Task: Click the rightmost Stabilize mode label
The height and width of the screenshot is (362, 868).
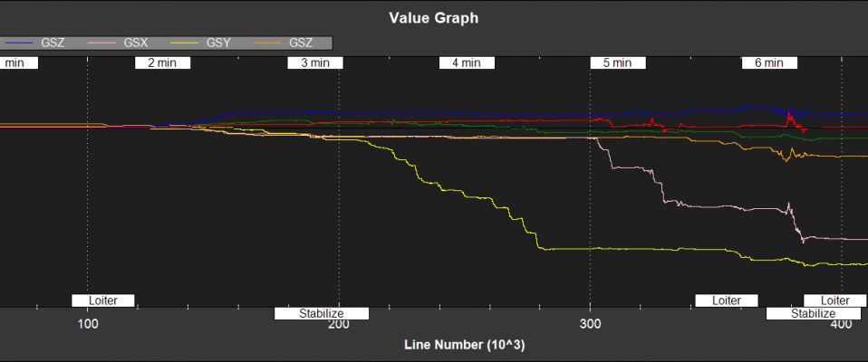Action: pos(813,314)
